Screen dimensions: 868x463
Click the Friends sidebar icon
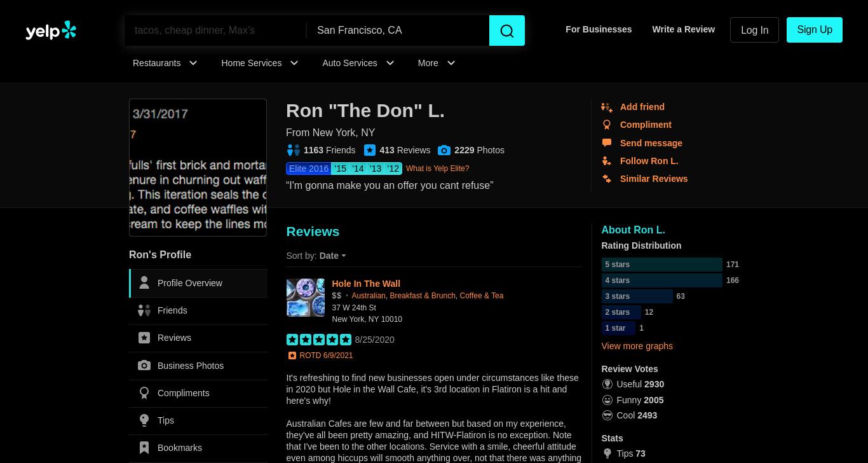(144, 310)
